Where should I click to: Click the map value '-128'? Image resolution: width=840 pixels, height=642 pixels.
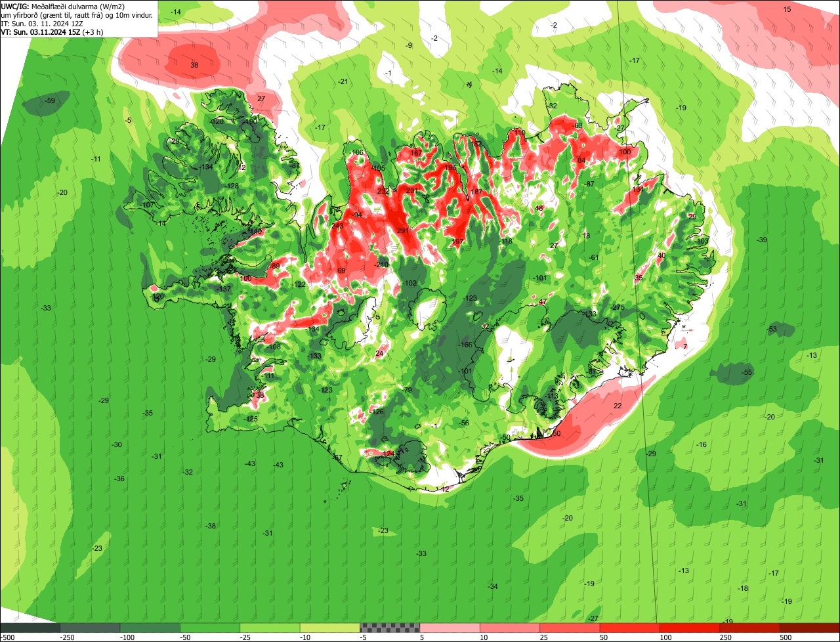[x=232, y=186]
